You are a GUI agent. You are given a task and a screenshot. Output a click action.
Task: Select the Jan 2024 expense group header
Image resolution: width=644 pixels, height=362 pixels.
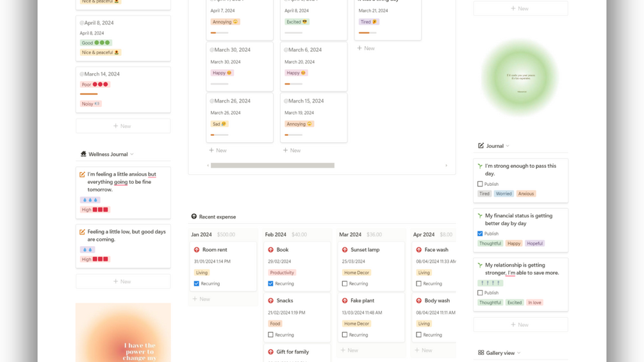201,234
